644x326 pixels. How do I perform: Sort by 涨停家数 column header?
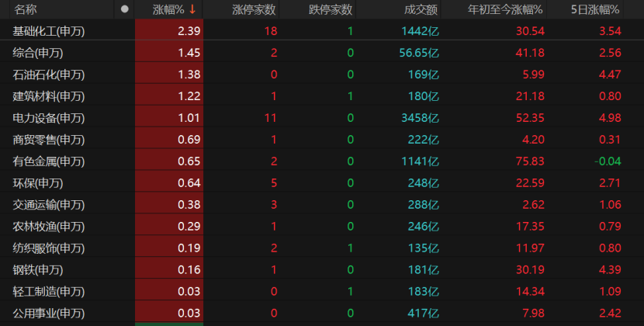pyautogui.click(x=254, y=9)
